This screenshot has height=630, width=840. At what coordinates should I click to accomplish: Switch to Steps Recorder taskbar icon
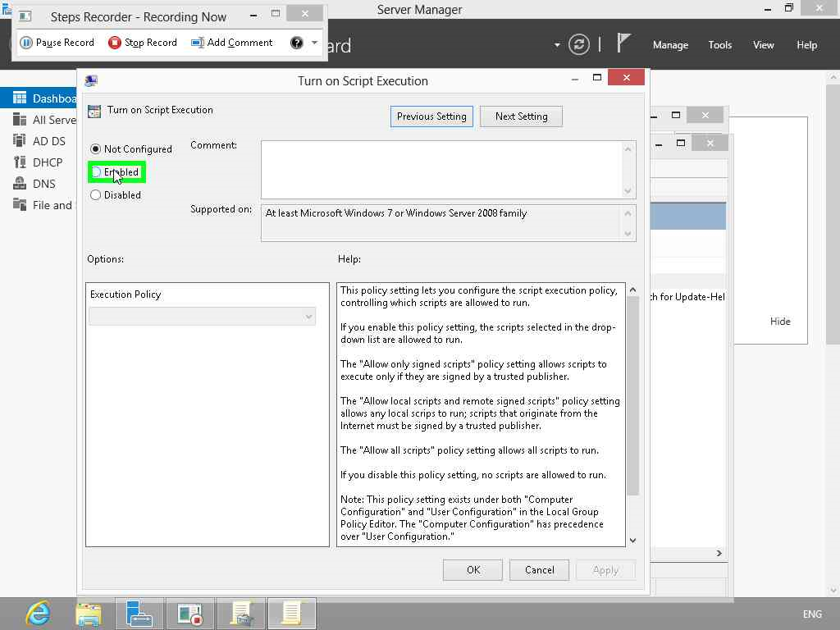189,614
